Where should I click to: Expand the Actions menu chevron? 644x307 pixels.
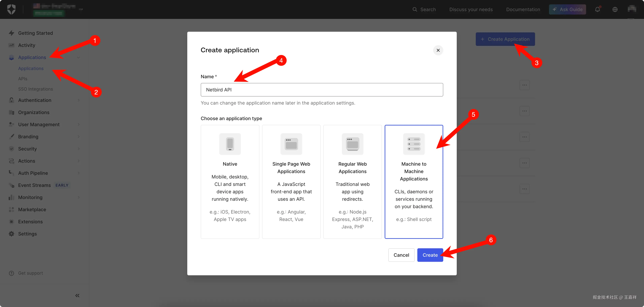coord(78,161)
